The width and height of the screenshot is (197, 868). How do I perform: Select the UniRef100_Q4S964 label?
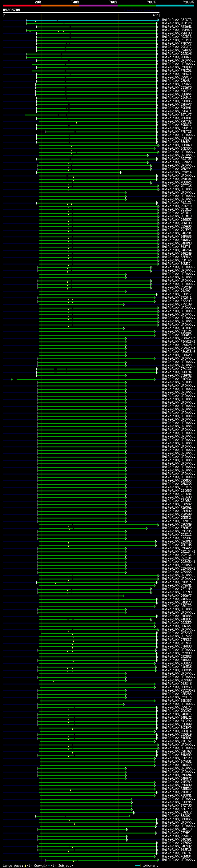[176, 291]
